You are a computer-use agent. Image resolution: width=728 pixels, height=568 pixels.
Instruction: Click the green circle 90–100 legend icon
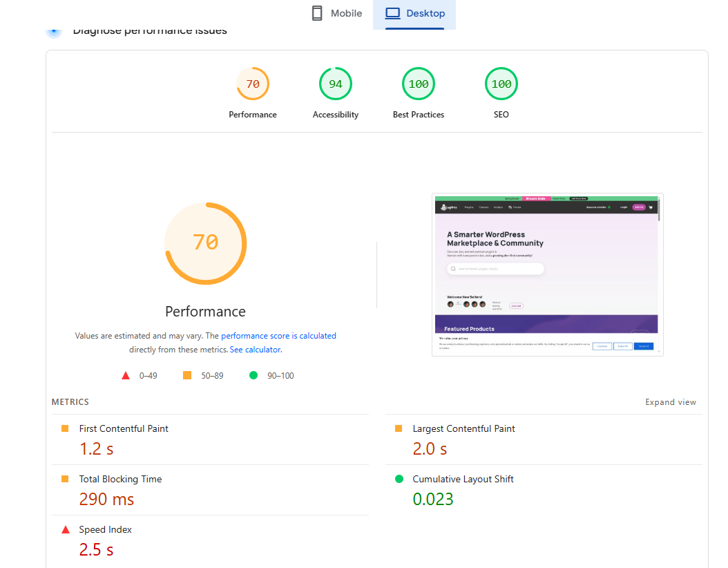253,375
